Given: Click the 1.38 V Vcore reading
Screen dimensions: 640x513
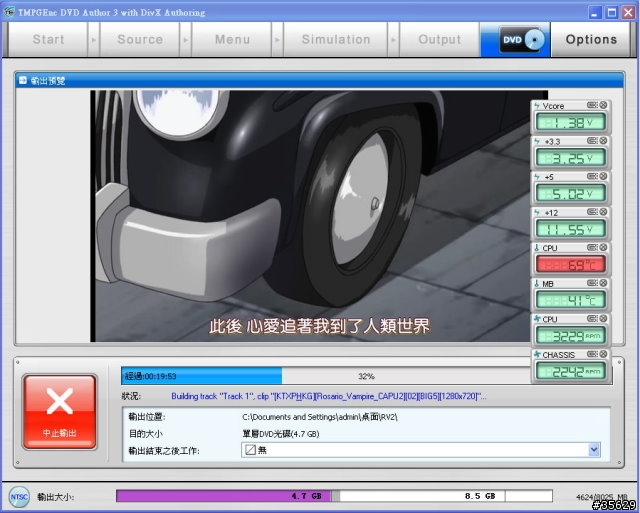Looking at the screenshot, I should [x=570, y=122].
